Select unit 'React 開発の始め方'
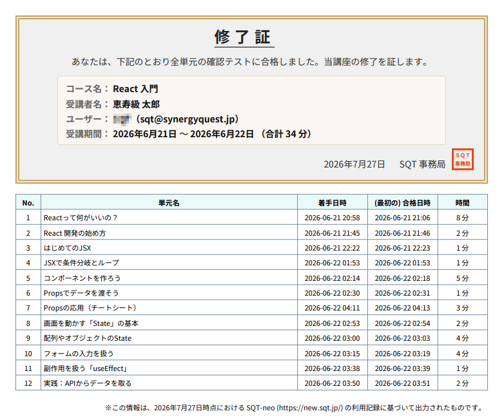Screen dimensions: 504x420 [75, 233]
